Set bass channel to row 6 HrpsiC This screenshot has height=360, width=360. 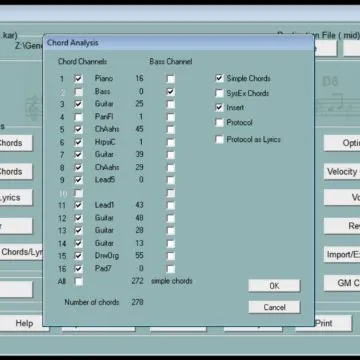tap(170, 142)
